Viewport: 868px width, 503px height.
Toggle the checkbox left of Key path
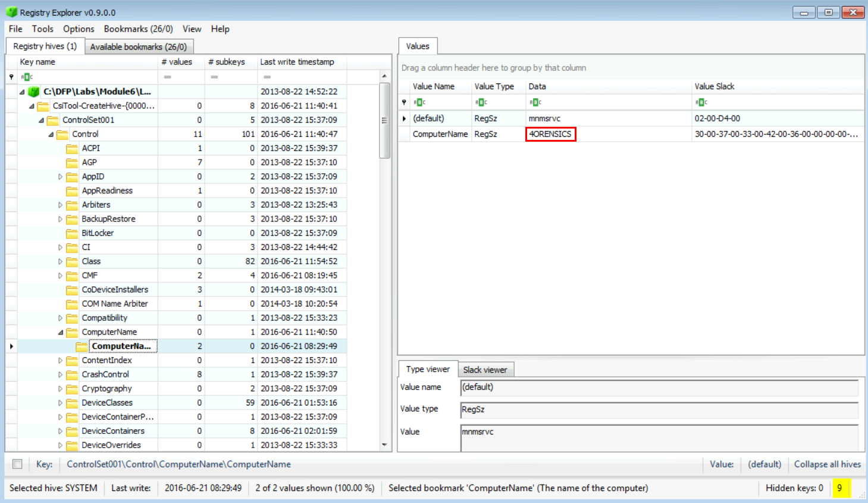coord(17,464)
